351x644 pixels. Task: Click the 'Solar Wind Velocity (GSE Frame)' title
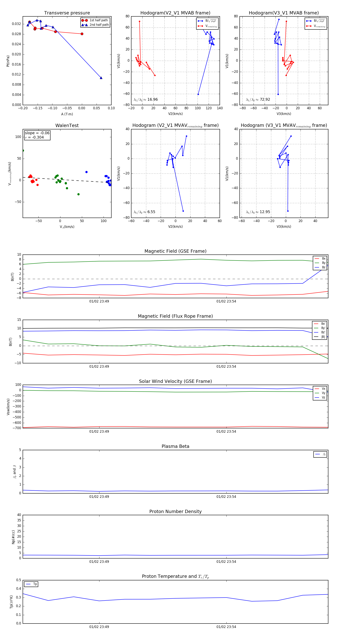tap(175, 381)
